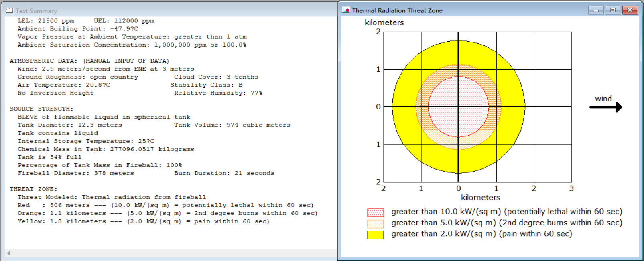
Task: Click the 'ATMOSPHERIC DATA' heading
Action: (89, 61)
